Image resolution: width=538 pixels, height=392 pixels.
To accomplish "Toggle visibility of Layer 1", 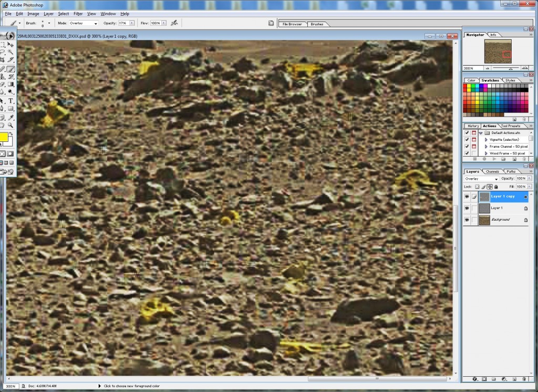I will click(467, 208).
